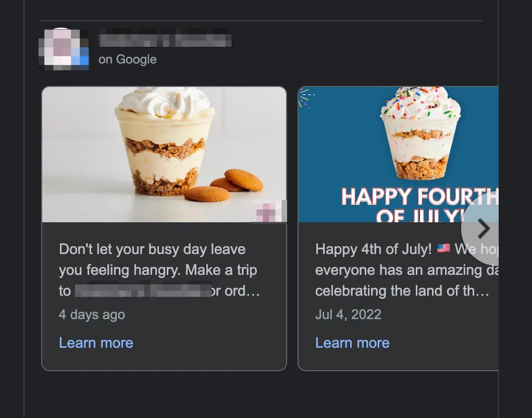Click the 'on Google' label
Image resolution: width=532 pixels, height=418 pixels.
tap(128, 59)
